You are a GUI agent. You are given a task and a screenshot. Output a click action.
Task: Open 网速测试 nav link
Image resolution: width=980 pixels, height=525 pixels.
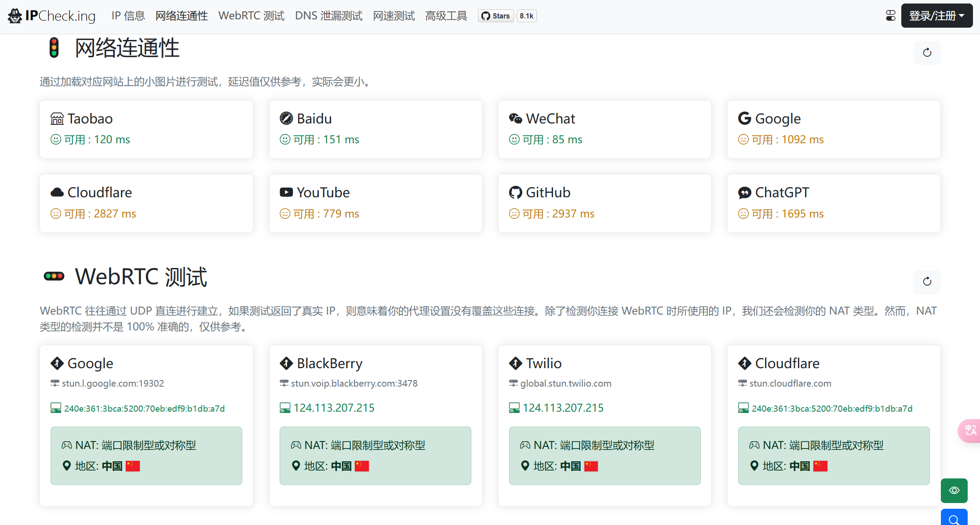[x=393, y=16]
